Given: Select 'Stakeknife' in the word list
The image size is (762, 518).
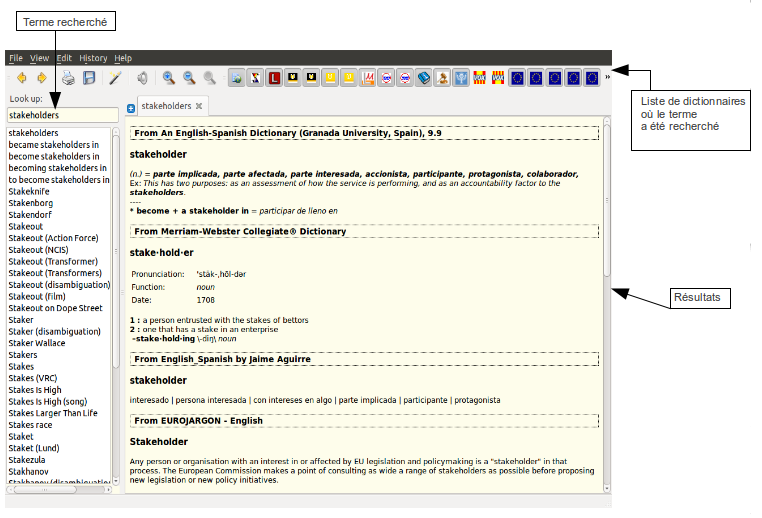Looking at the screenshot, I should coord(29,191).
